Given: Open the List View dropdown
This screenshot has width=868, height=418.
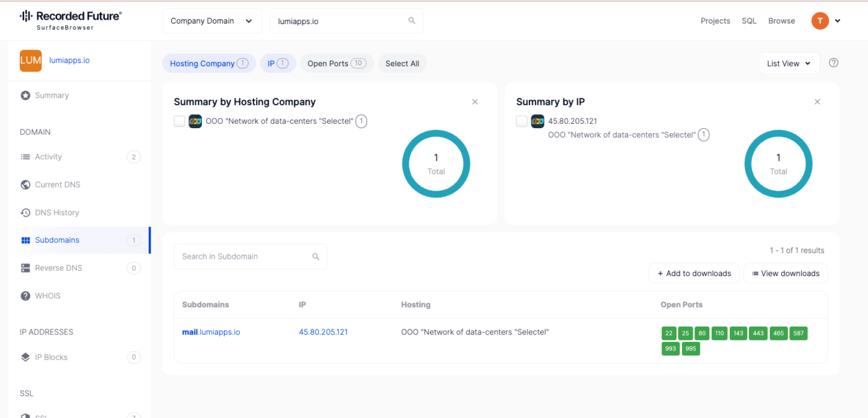Looking at the screenshot, I should tap(789, 63).
